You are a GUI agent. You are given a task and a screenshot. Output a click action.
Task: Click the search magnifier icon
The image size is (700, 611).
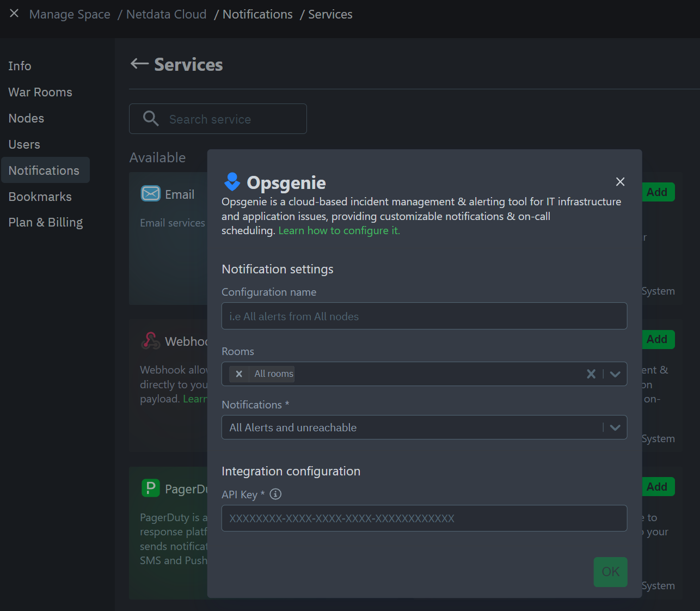point(150,119)
